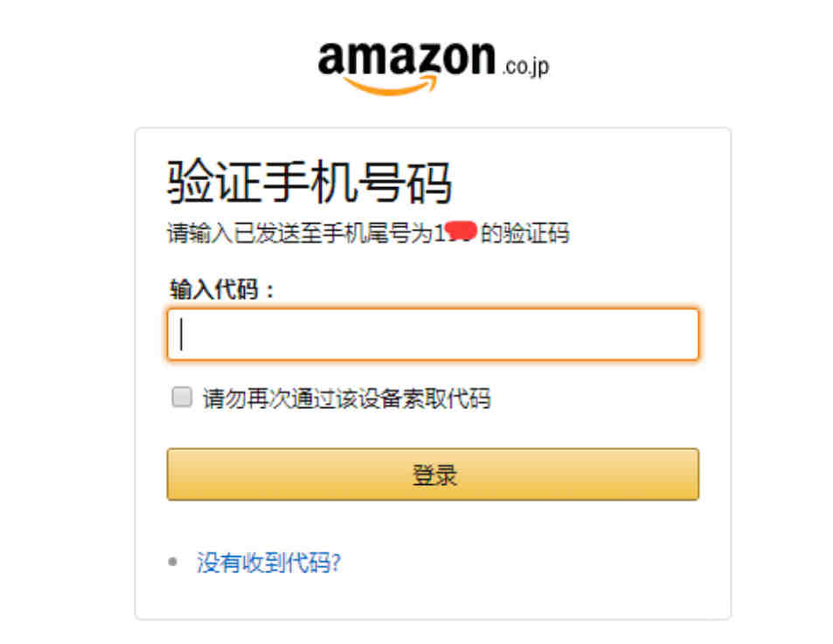This screenshot has width=833, height=644.
Task: Click the 输入代码 field label
Action: coord(222,289)
